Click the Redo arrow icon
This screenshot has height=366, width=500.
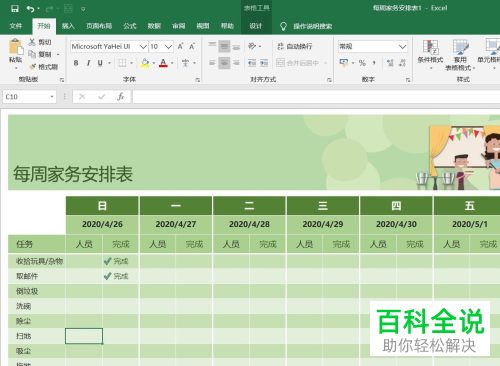(x=49, y=9)
